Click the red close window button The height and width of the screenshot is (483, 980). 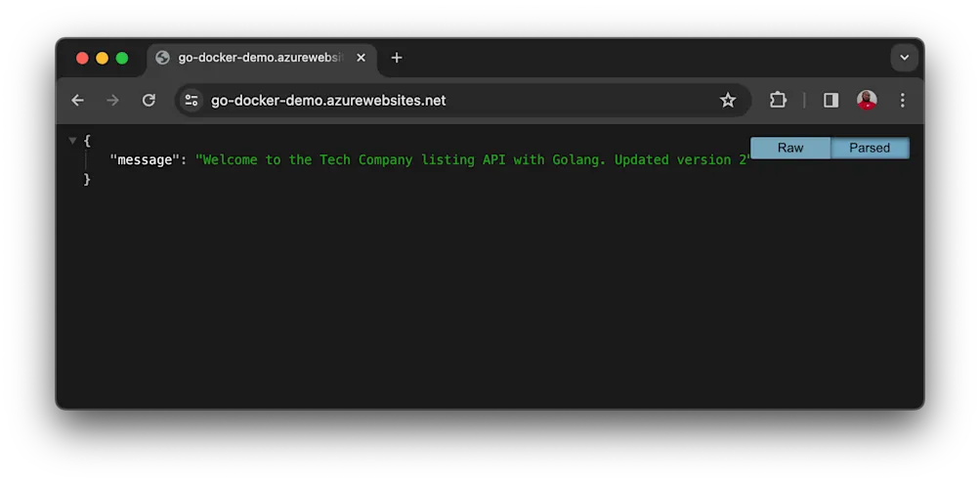pyautogui.click(x=82, y=59)
